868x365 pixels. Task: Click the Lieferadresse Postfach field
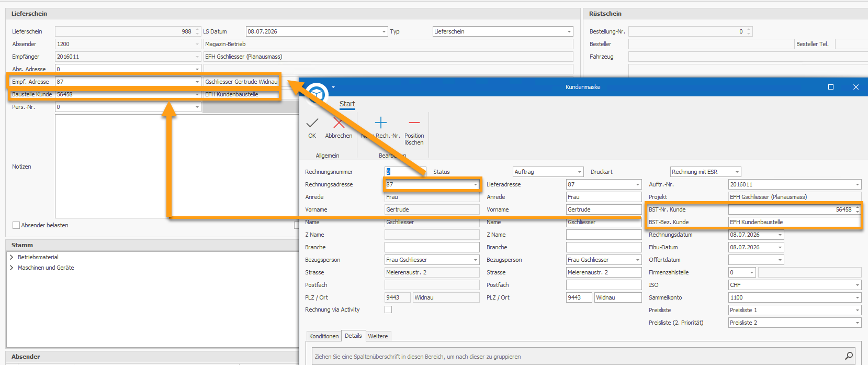[604, 285]
